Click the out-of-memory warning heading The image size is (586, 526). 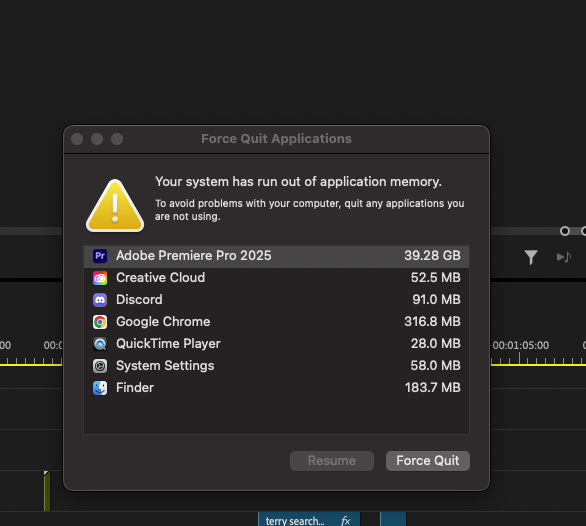pyautogui.click(x=298, y=182)
